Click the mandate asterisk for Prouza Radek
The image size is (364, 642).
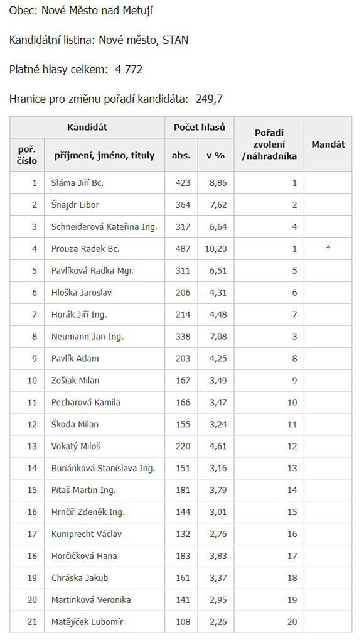point(328,248)
